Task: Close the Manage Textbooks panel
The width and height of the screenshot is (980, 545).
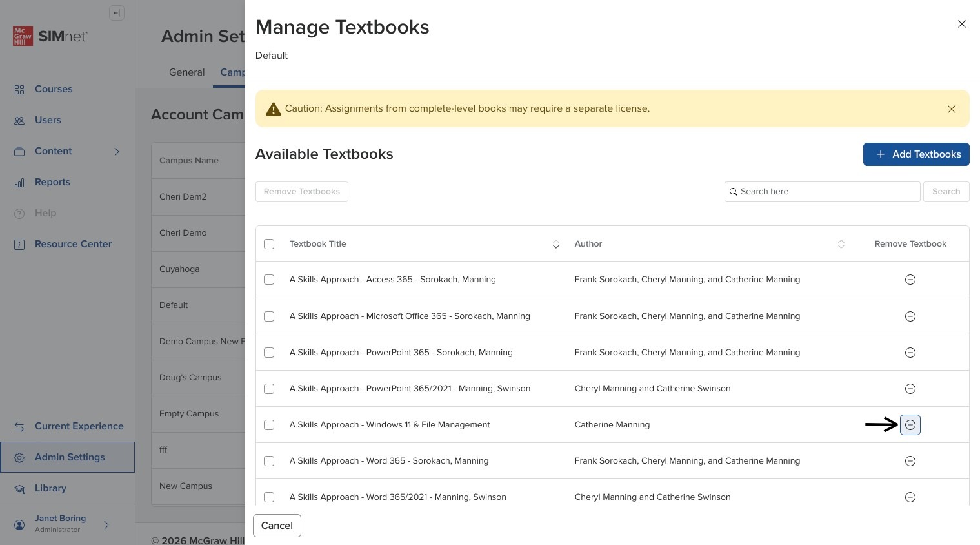Action: coord(961,24)
